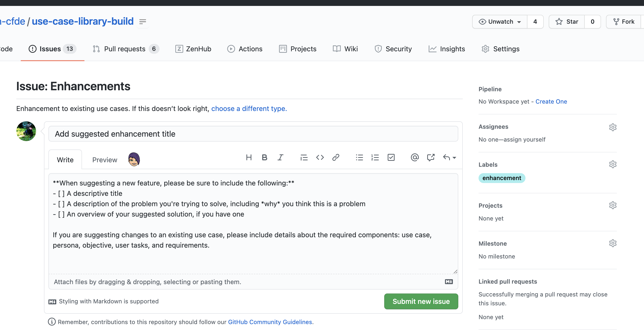Image resolution: width=644 pixels, height=330 pixels.
Task: Click 'No milestone' text
Action: 497,256
